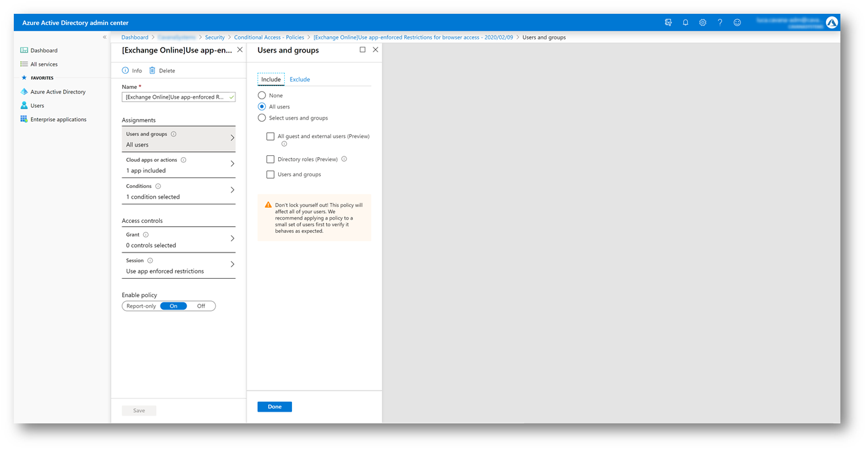Image resolution: width=868 pixels, height=451 pixels.
Task: Click the policy Name input field
Action: 179,97
